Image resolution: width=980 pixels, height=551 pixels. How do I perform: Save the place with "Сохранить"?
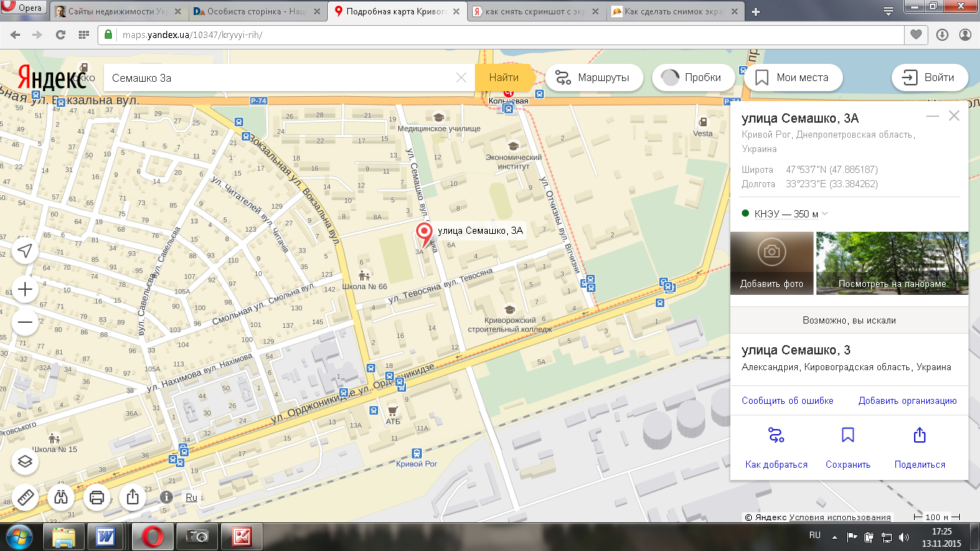point(848,448)
